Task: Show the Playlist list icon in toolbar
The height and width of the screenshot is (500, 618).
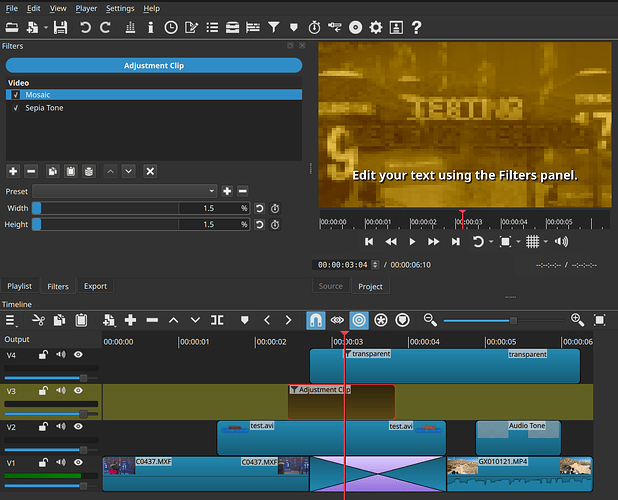Action: tap(212, 27)
